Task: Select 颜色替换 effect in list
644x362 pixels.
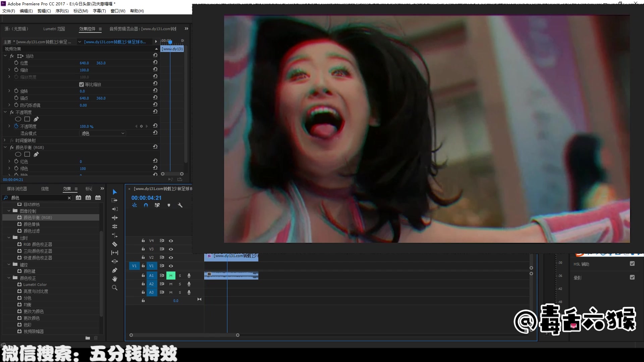Action: [x=32, y=224]
